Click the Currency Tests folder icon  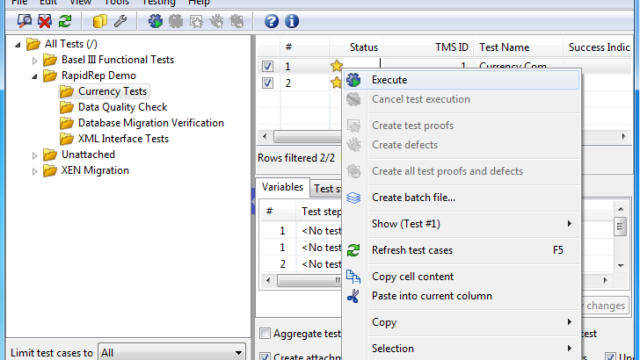tap(67, 91)
